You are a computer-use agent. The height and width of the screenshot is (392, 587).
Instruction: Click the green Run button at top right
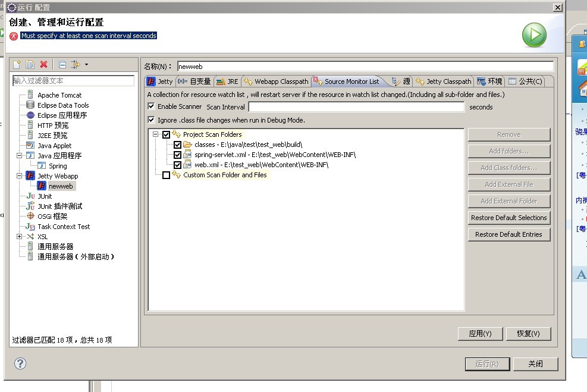click(533, 35)
